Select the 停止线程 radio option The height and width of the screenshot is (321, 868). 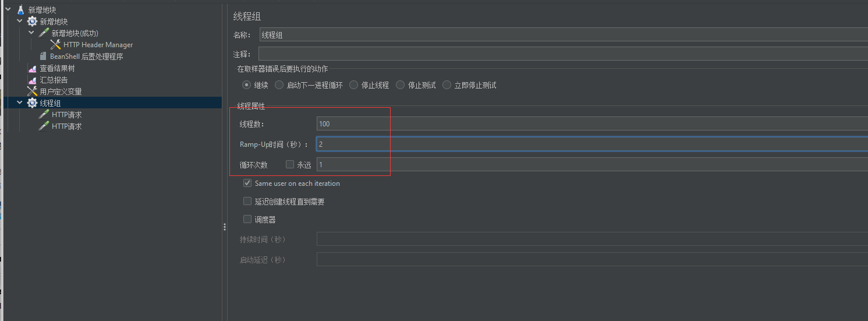(x=354, y=85)
